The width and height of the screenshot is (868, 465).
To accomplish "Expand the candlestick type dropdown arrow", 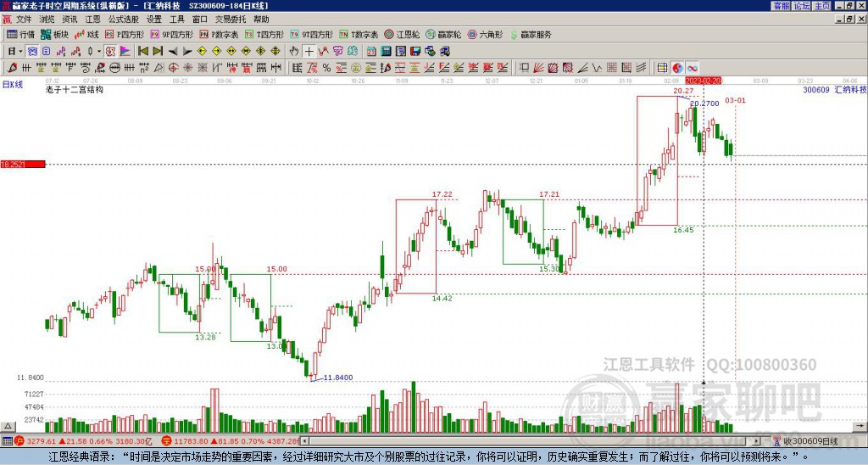I will tap(99, 52).
